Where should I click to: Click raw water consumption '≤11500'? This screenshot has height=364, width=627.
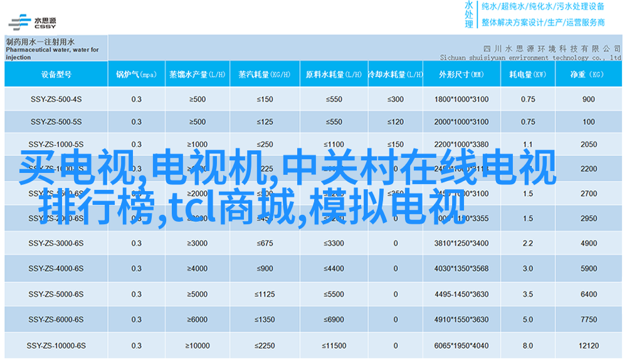(334, 346)
